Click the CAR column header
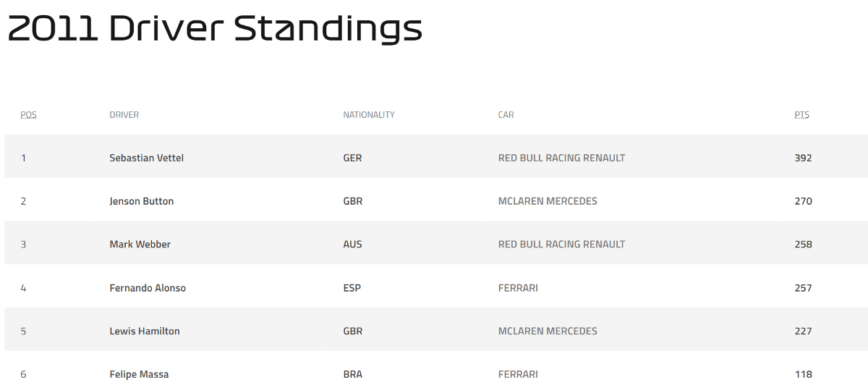 coord(506,115)
